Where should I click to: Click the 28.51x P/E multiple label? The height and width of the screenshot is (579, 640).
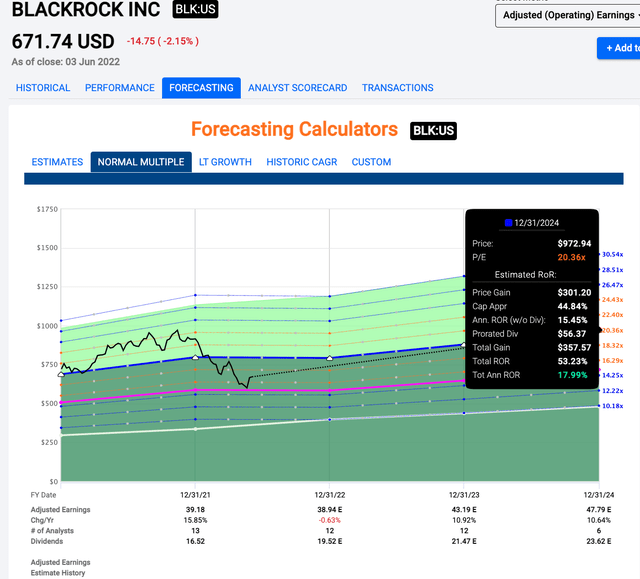coord(613,270)
